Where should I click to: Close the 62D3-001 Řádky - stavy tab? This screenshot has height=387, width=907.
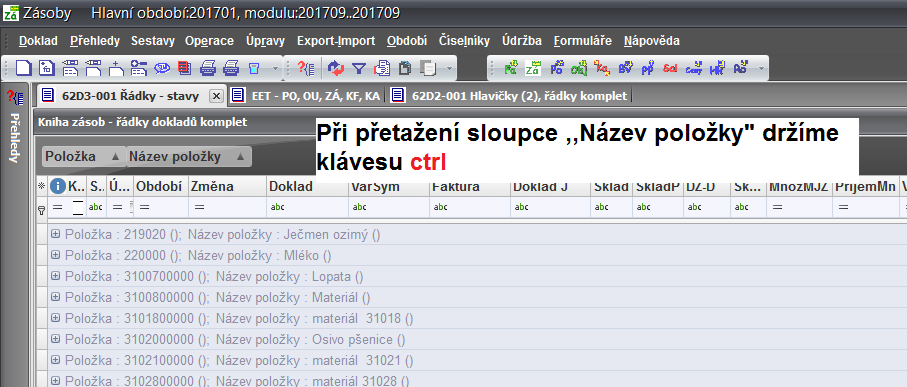(x=216, y=96)
